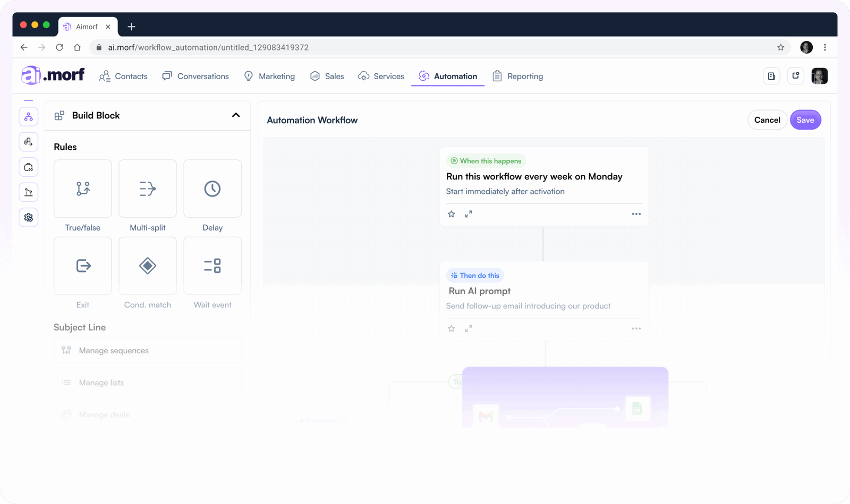Favorite the Run AI prompt card
The width and height of the screenshot is (850, 504).
pyautogui.click(x=452, y=329)
